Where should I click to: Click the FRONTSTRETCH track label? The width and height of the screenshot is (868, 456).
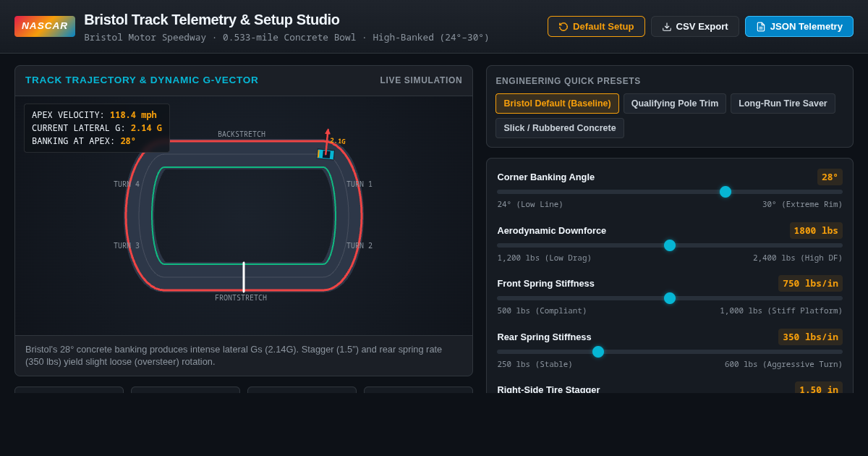tap(241, 298)
